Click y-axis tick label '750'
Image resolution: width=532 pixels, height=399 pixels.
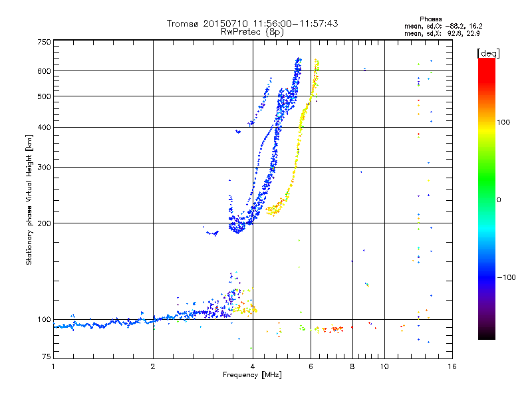(44, 42)
